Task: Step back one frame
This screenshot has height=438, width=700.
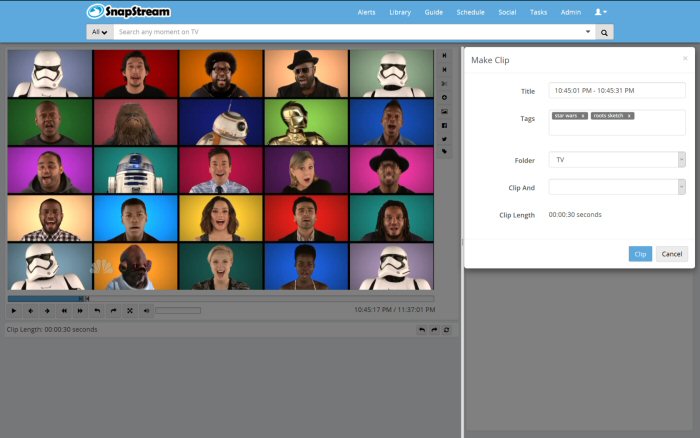Action: [30, 311]
